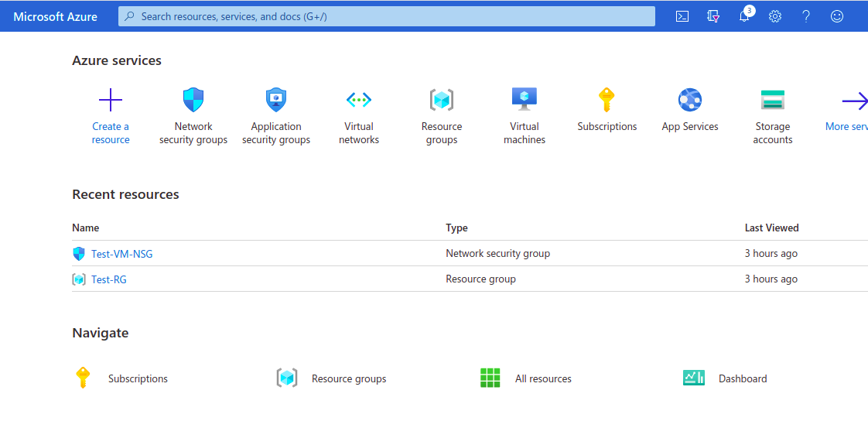Click the Network security groups label
868x421 pixels.
coord(193,133)
